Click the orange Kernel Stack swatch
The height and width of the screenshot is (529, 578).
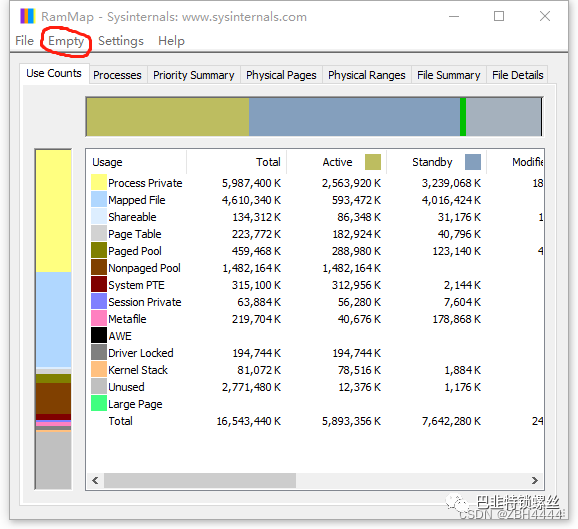99,370
